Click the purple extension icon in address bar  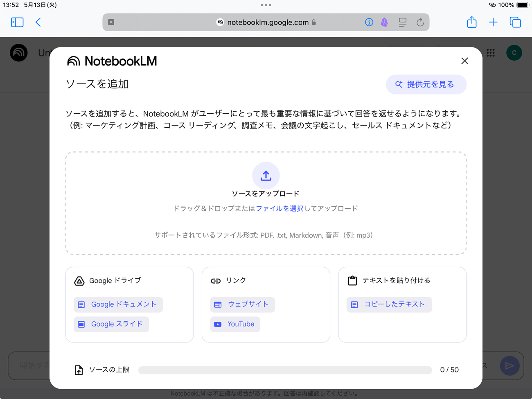pyautogui.click(x=384, y=22)
